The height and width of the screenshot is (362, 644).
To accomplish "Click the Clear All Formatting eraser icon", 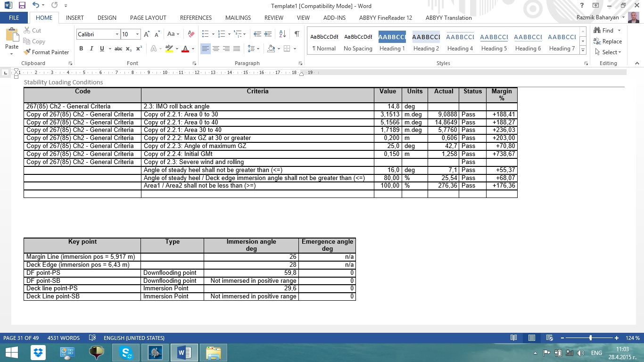I will tap(191, 34).
